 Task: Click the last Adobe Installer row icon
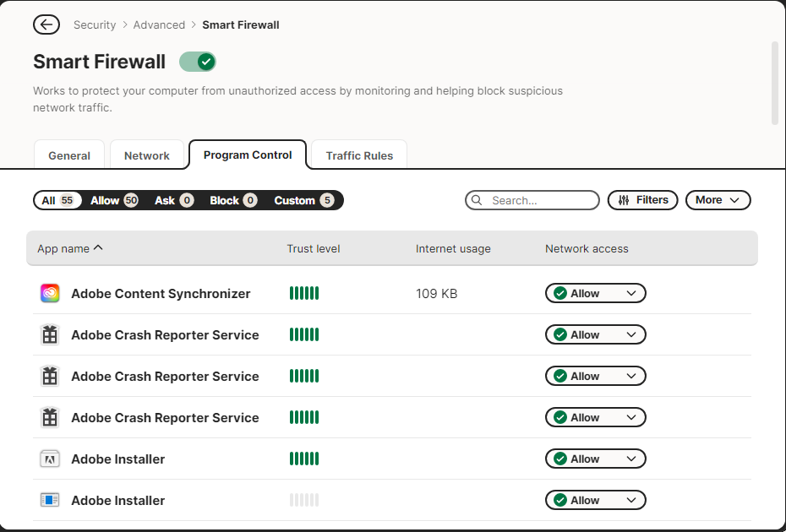coord(50,501)
